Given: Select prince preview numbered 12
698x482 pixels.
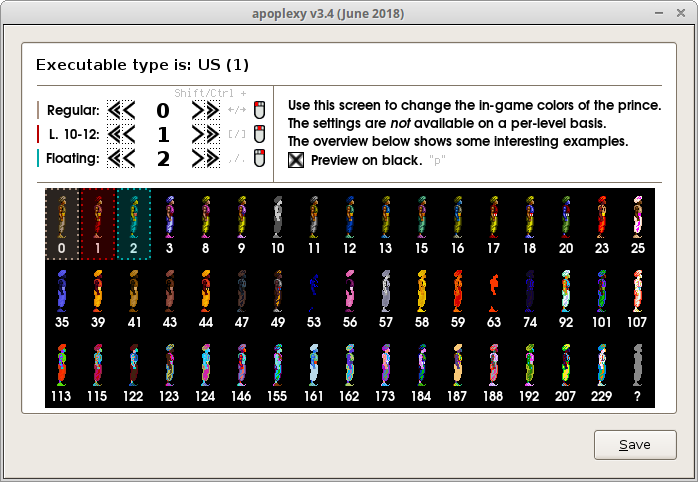Looking at the screenshot, I should (x=350, y=224).
